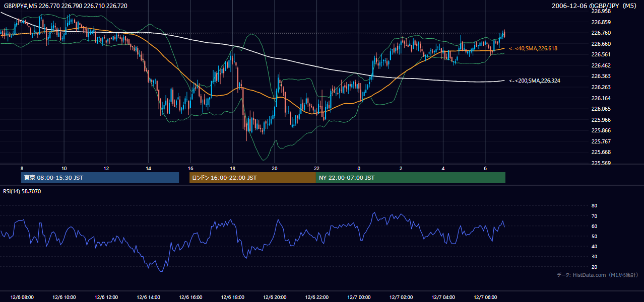Click the 2006-12-06 のGBP/JPY（M5） chart title
Viewport: 644px width, 302px height.
coord(595,6)
